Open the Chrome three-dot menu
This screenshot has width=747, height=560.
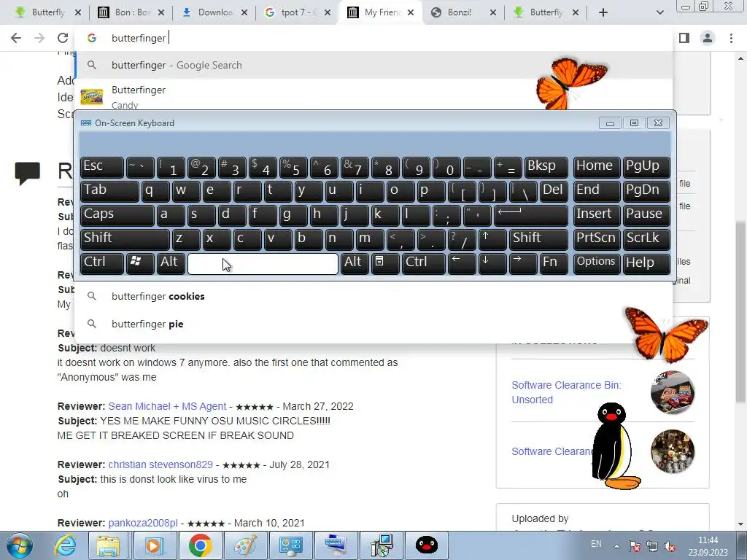[731, 38]
